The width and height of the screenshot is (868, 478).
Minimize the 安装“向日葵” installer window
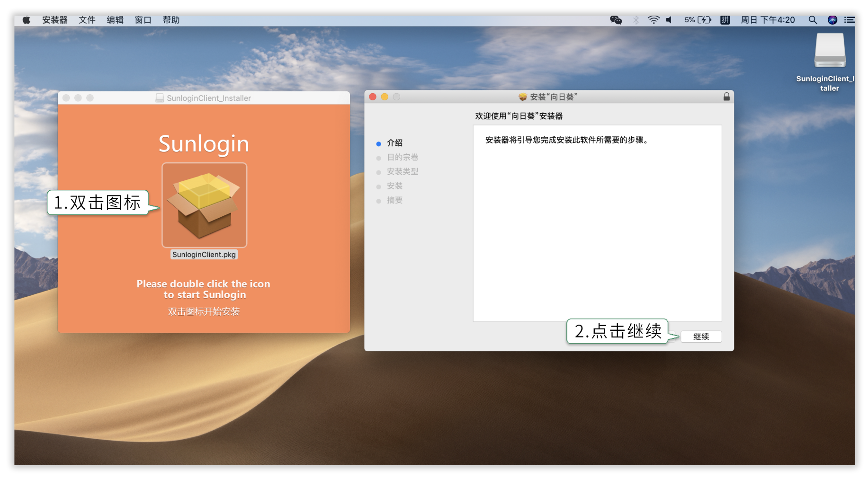(x=385, y=97)
